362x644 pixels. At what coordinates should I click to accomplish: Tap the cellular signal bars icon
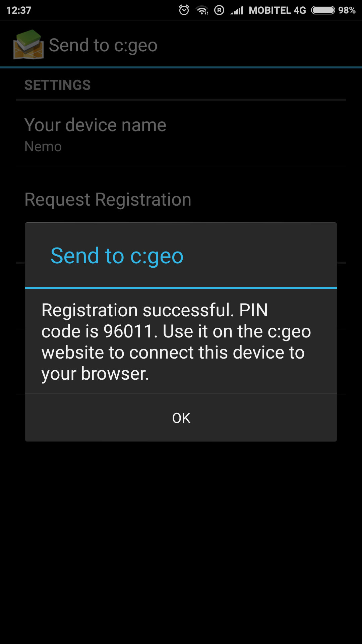pyautogui.click(x=237, y=10)
